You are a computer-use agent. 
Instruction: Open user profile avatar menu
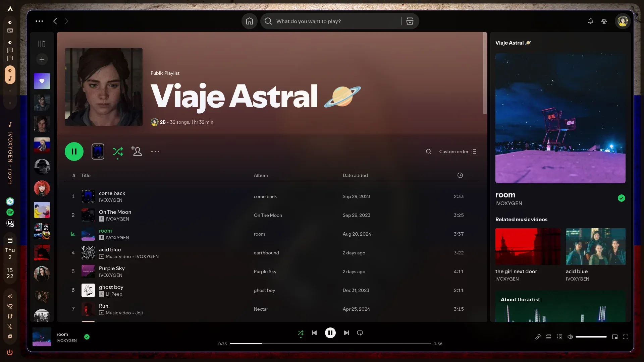(x=623, y=21)
